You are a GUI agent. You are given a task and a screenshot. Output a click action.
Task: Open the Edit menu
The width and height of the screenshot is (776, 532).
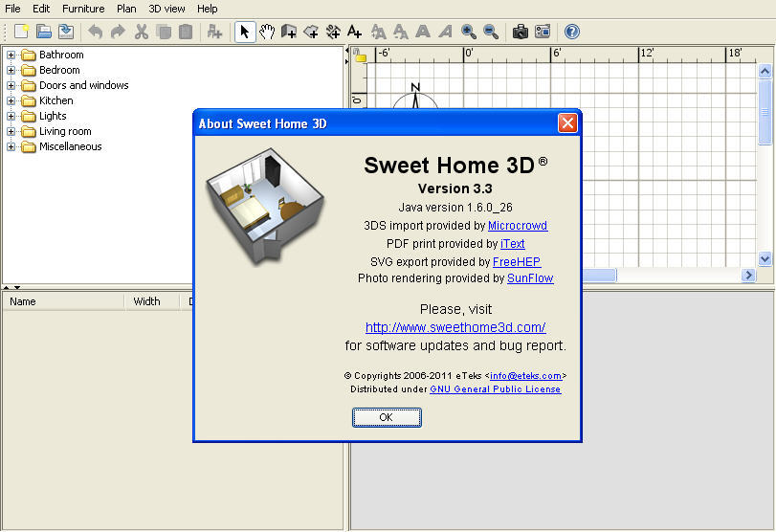41,9
